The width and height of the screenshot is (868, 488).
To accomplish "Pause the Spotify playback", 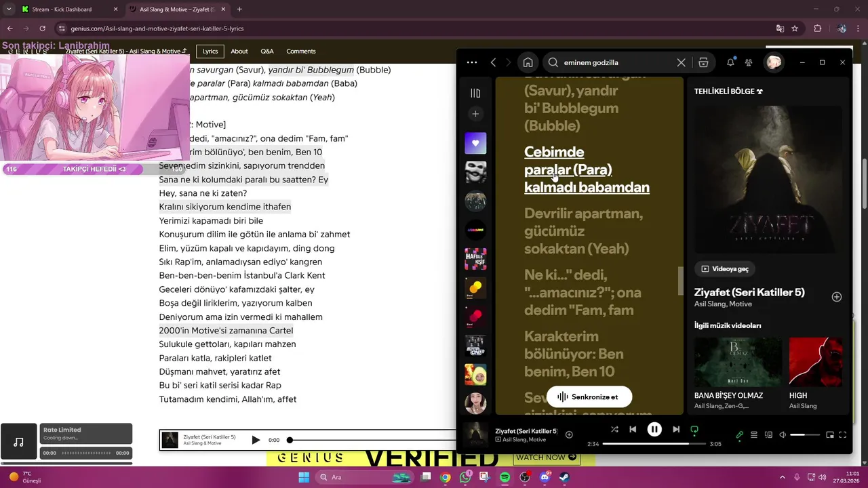I will 654,429.
